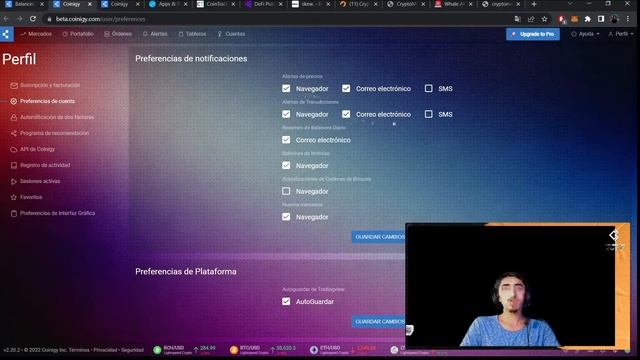Toggle Navegador for new markets
This screenshot has height=360, width=640.
pyautogui.click(x=286, y=217)
